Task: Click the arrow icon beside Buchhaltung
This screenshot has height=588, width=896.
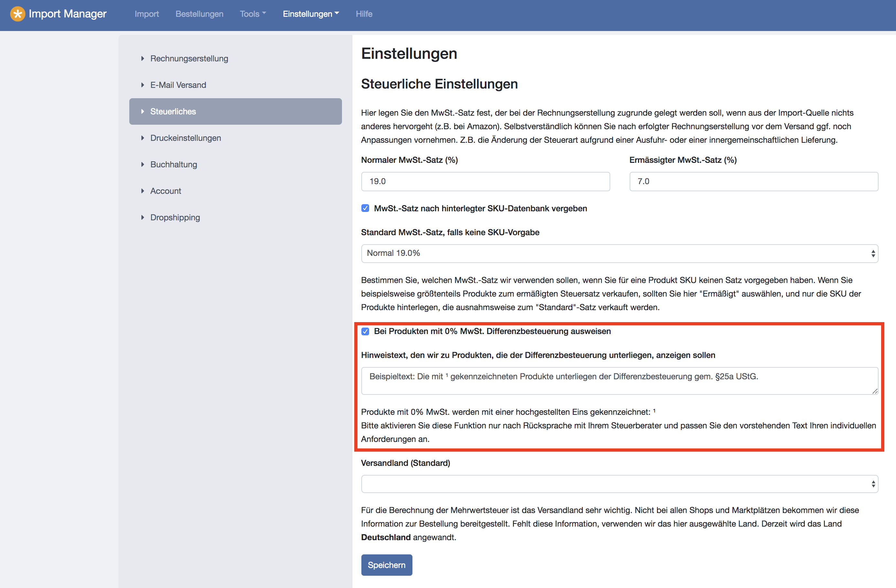Action: [143, 164]
